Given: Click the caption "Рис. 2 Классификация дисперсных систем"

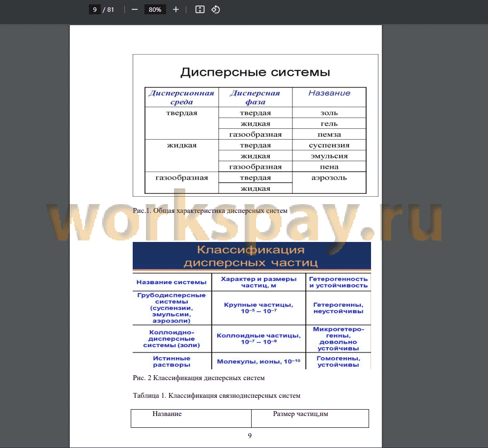Looking at the screenshot, I should (x=199, y=378).
